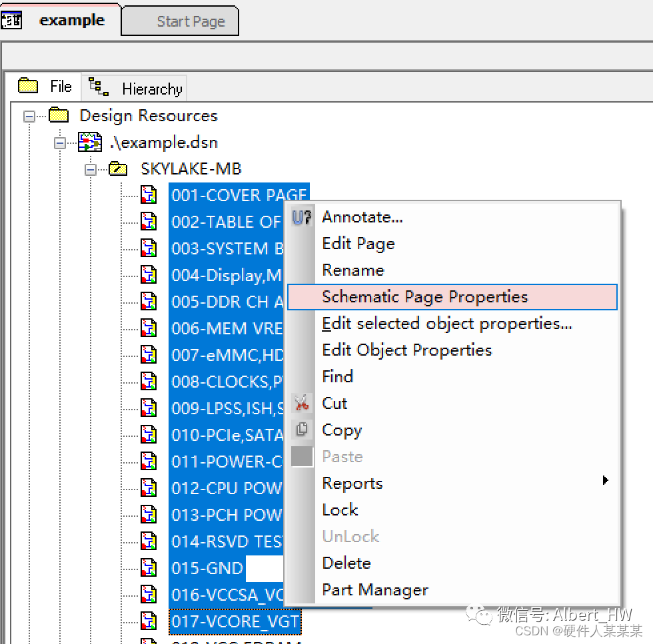Select the File view tab
This screenshot has height=644, width=653.
[x=45, y=87]
